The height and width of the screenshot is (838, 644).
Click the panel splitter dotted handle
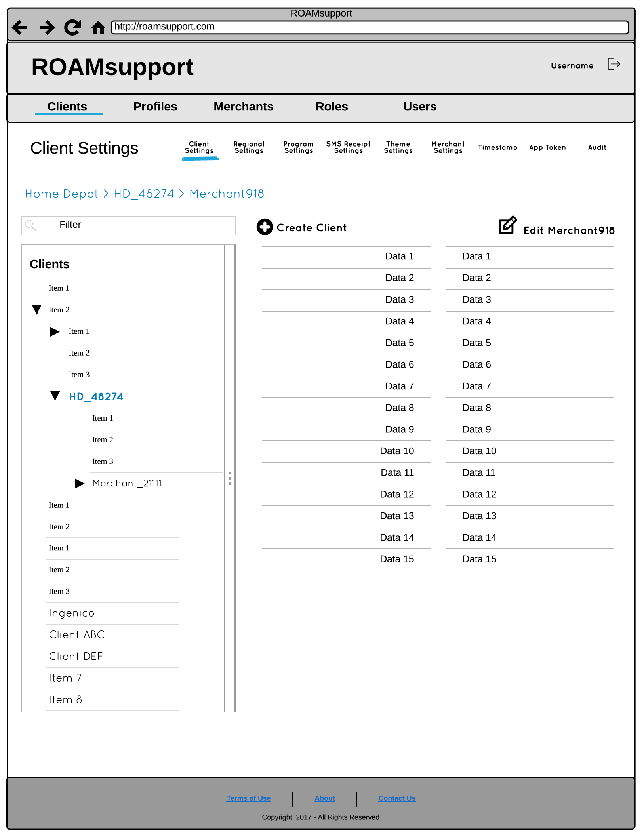click(230, 478)
